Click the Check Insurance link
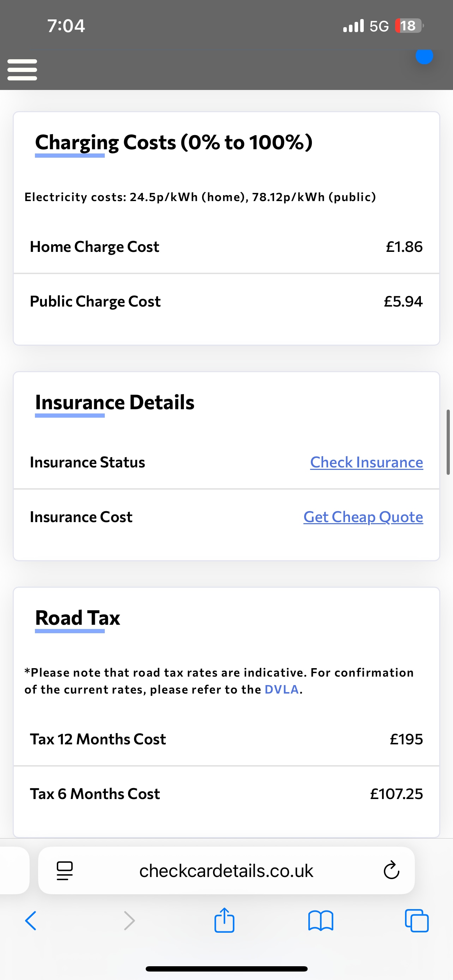Image resolution: width=453 pixels, height=980 pixels. pos(366,462)
